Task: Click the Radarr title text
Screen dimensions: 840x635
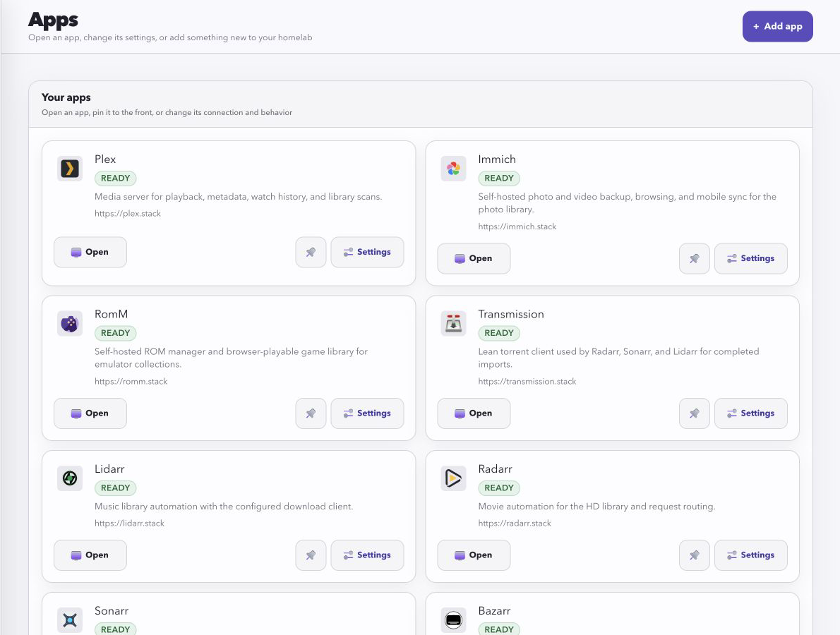Action: point(495,468)
